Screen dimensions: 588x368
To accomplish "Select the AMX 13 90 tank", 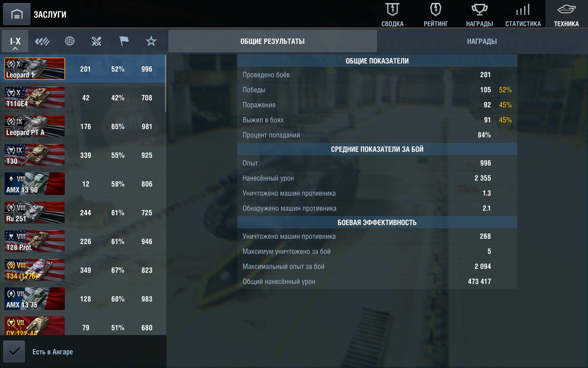I will pyautogui.click(x=35, y=184).
